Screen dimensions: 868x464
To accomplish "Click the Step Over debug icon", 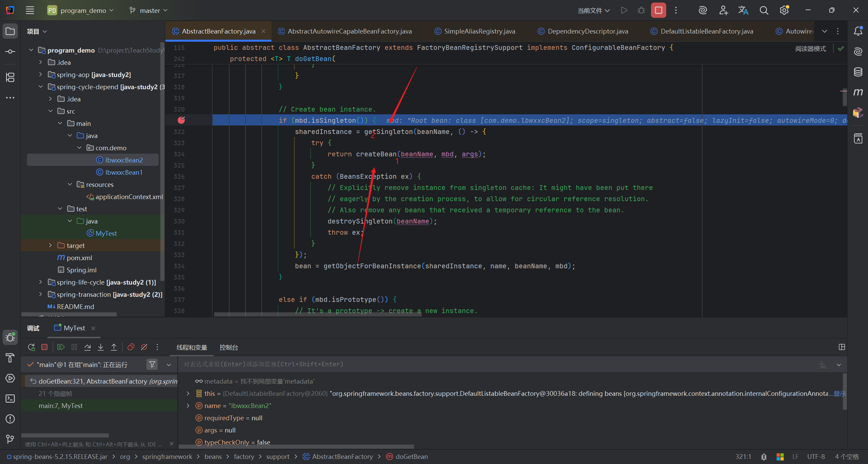I will point(87,347).
